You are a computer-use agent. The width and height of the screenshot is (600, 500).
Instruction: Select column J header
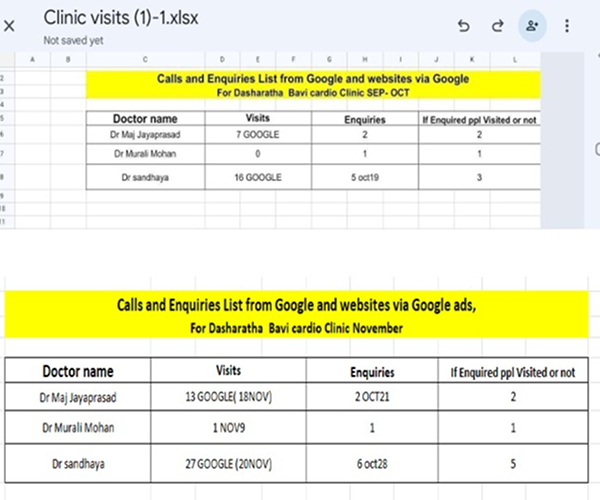click(x=436, y=59)
